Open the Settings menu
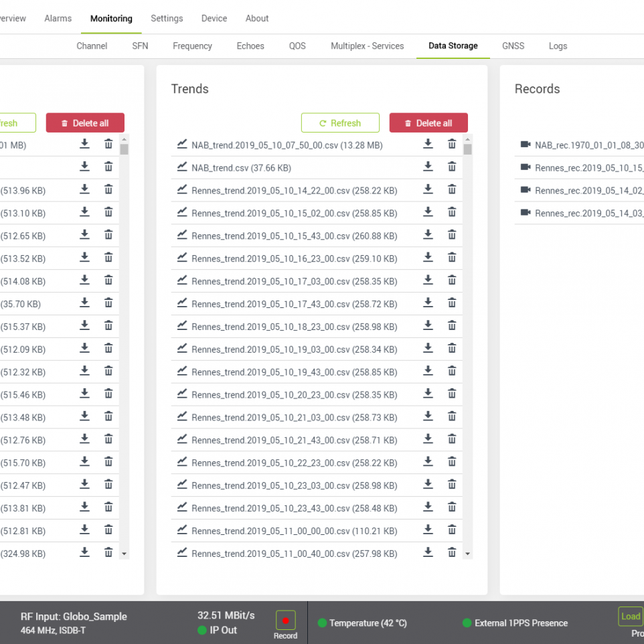This screenshot has height=644, width=644. (167, 18)
